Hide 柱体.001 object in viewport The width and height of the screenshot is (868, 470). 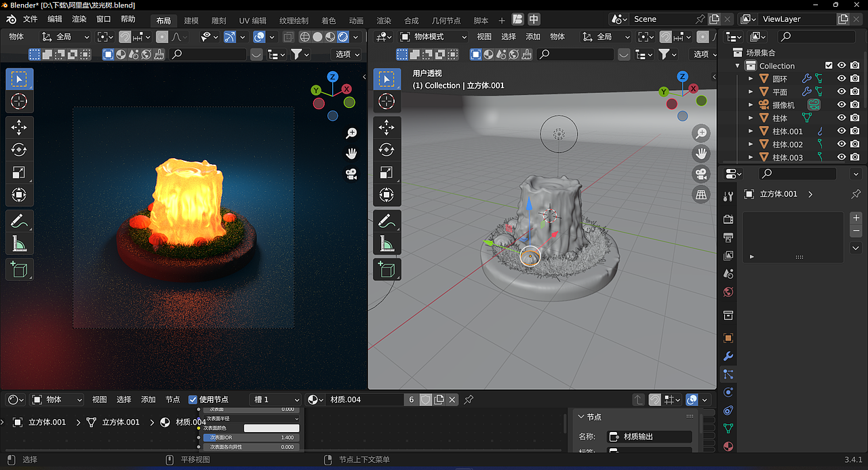tap(842, 131)
